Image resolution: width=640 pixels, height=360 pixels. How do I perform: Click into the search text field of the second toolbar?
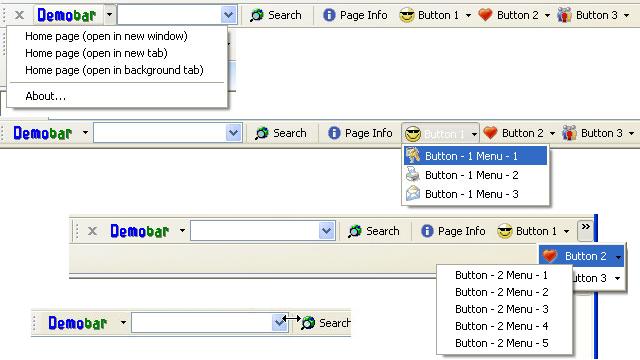click(x=160, y=133)
